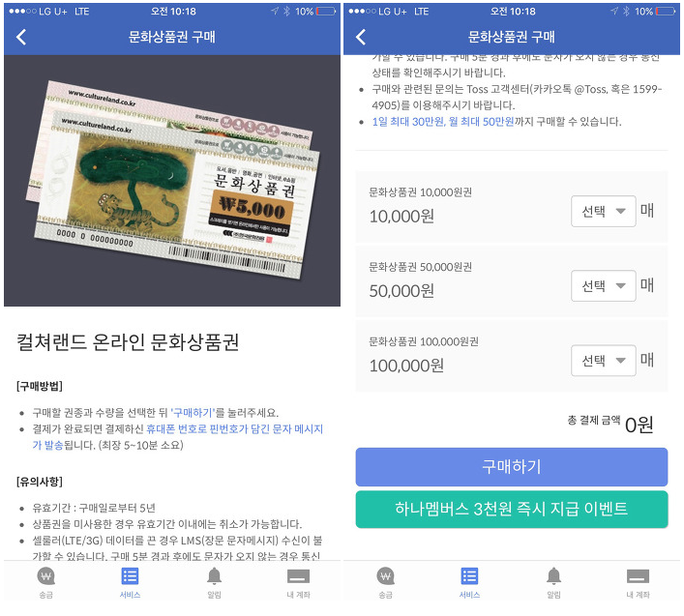Tap the culture voucher product image
Viewport: 684px width, 616px height.
pos(172,181)
